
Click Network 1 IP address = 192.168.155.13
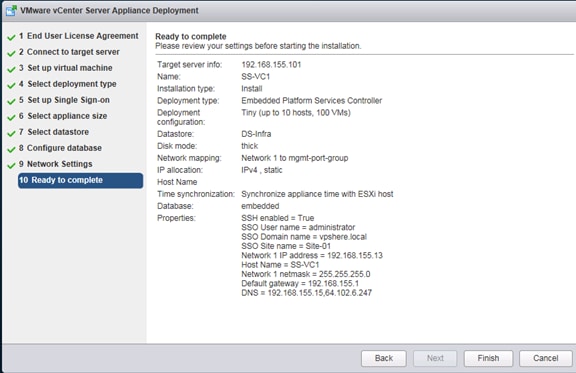pos(312,255)
